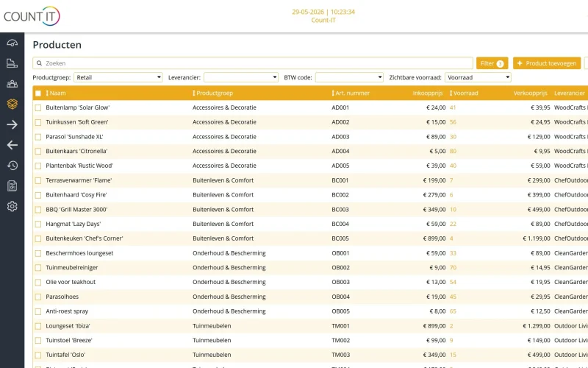Check the box for Parasol 'Sunshade XL'
The width and height of the screenshot is (588, 368).
click(38, 137)
